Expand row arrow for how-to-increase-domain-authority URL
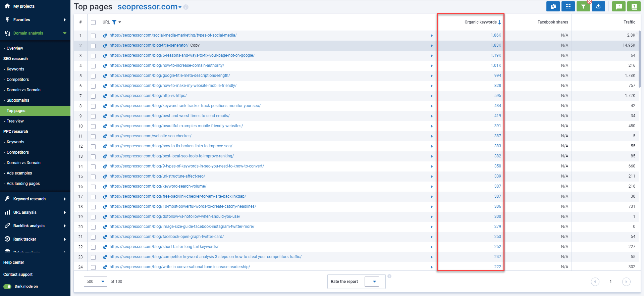The image size is (644, 296). tap(432, 66)
